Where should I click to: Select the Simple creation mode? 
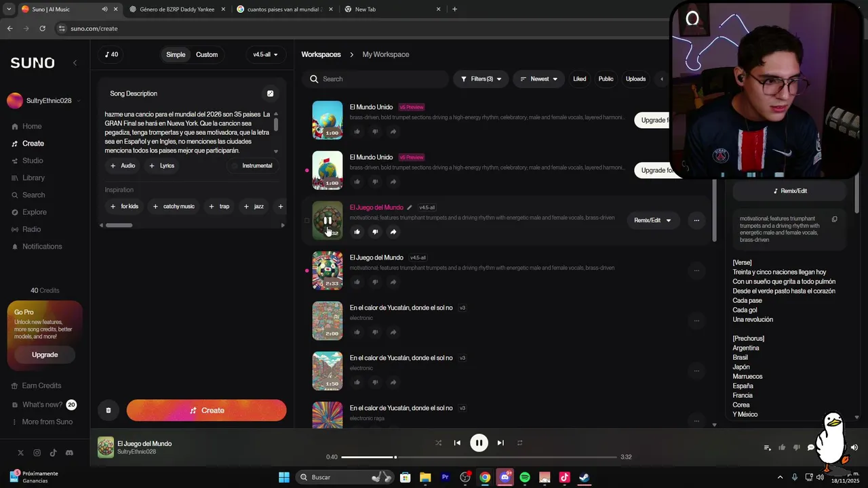[176, 55]
